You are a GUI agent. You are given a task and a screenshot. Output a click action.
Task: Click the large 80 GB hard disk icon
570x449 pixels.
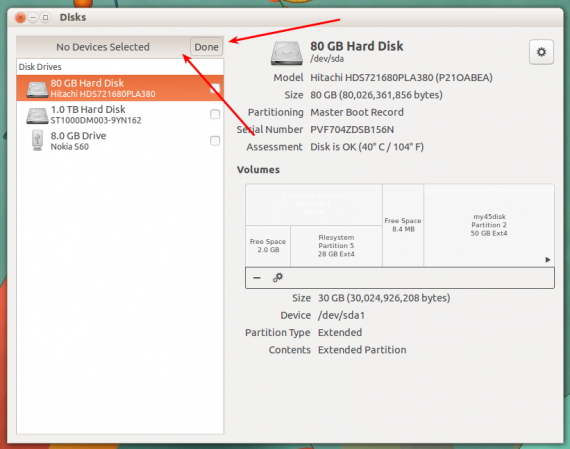286,53
